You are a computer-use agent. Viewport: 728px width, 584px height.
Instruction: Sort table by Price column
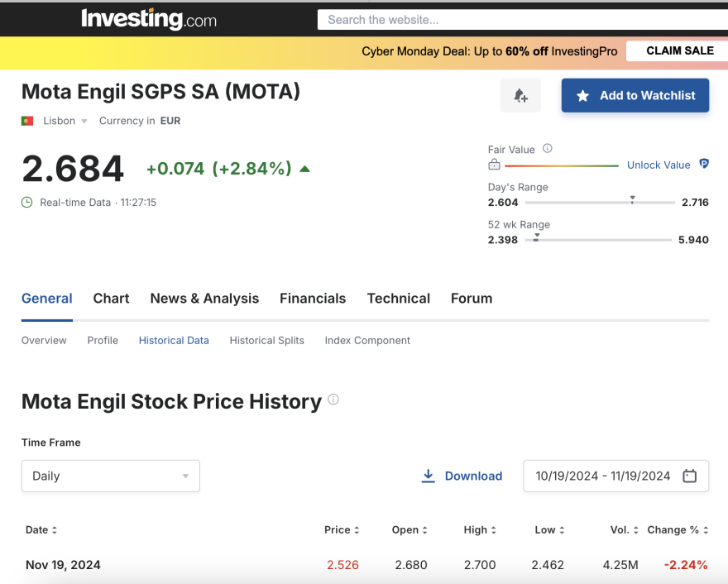point(342,530)
